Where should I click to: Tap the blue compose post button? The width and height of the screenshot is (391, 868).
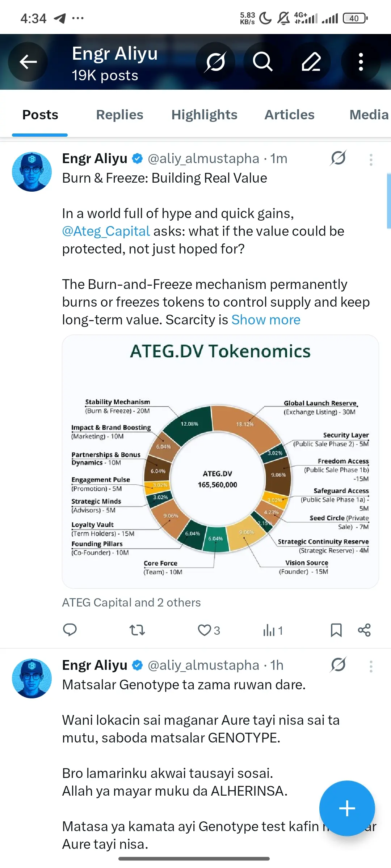tap(347, 808)
